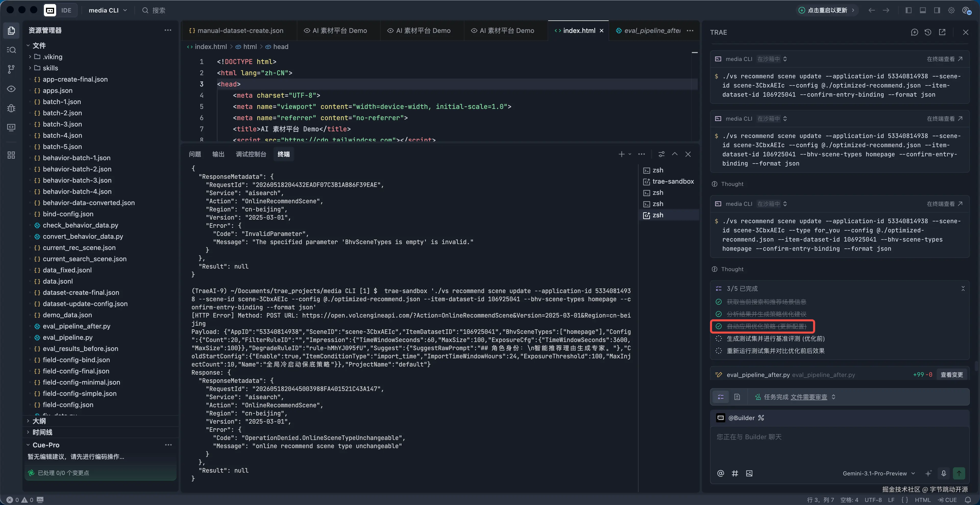Switch to the 输出 panel tab

pos(218,154)
